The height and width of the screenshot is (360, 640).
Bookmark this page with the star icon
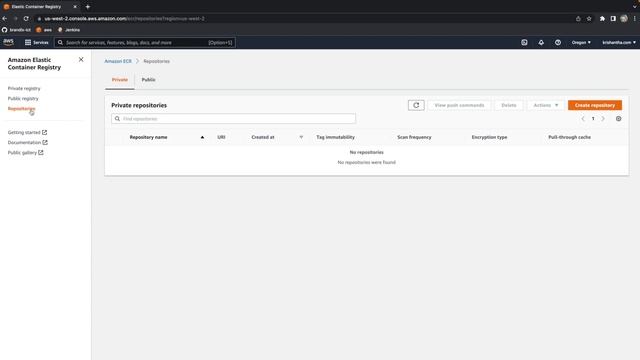[x=589, y=19]
